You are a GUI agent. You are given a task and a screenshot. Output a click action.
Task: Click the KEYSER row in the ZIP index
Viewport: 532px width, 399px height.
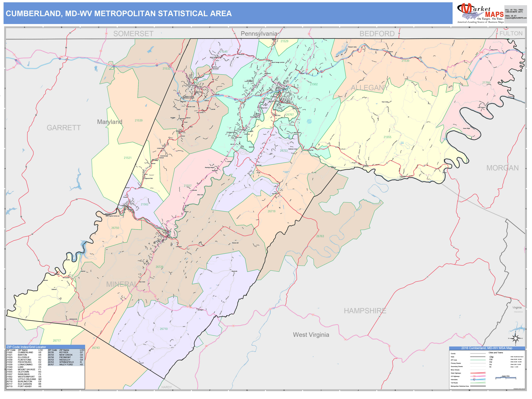(x=65, y=352)
